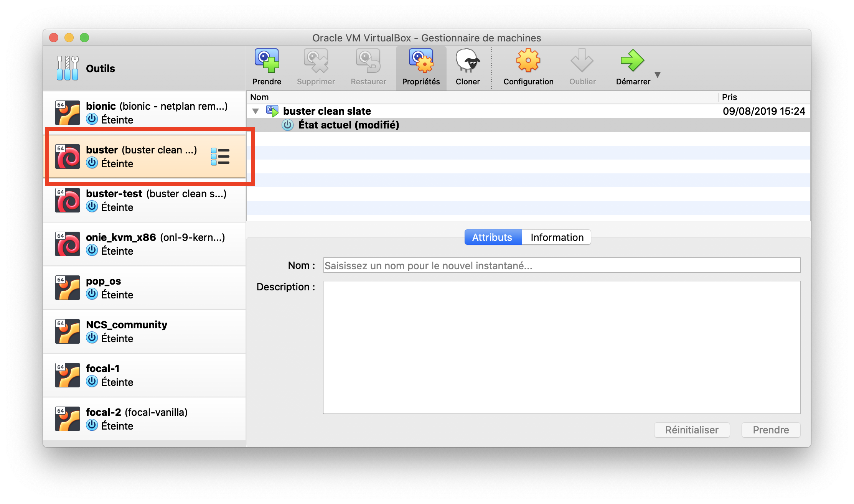The image size is (854, 504).
Task: Click the Prendre button at bottom right
Action: click(770, 430)
